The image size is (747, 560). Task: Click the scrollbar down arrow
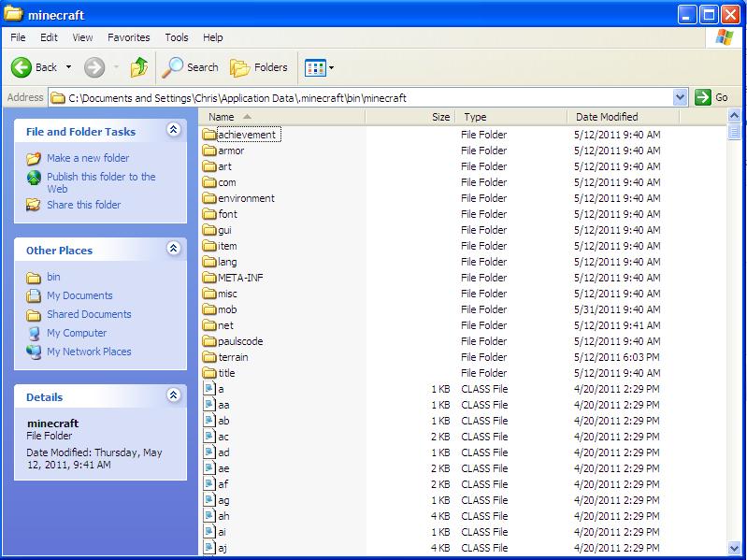coord(734,548)
